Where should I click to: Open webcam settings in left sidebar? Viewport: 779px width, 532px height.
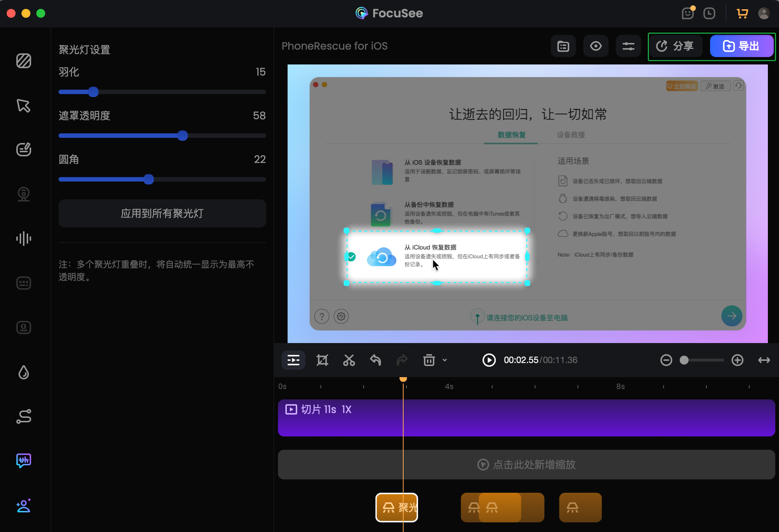[24, 194]
